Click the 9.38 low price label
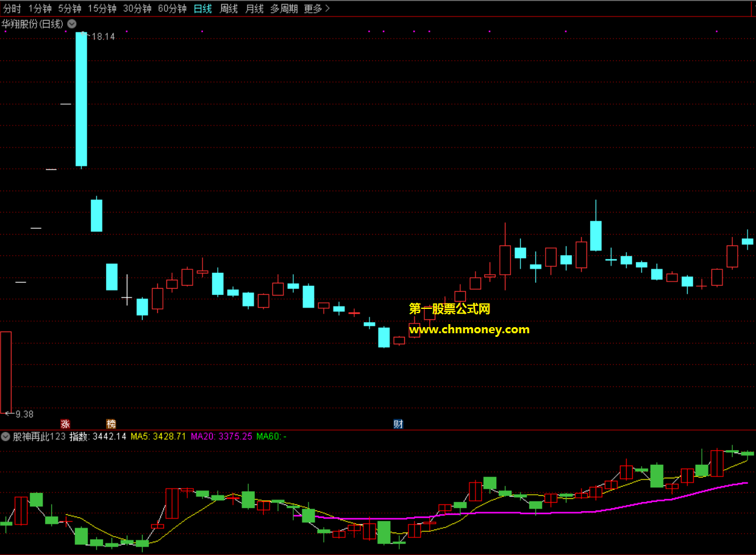The image size is (756, 555). (x=24, y=414)
